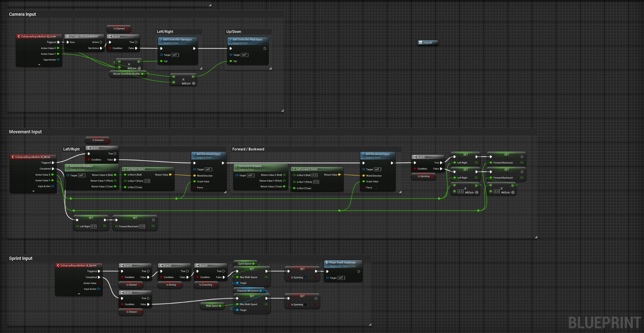Click the Outputs node icon
Screen dimensions: 644x333
coord(420,42)
